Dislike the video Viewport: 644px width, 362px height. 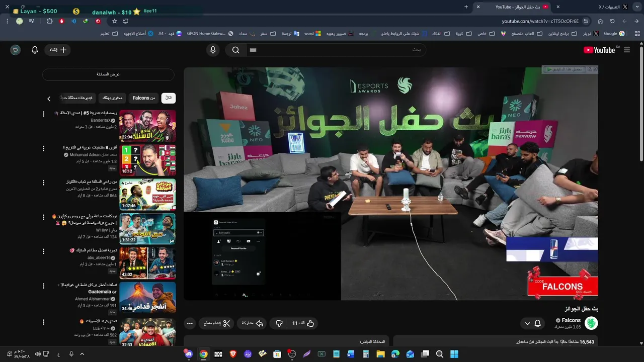279,323
